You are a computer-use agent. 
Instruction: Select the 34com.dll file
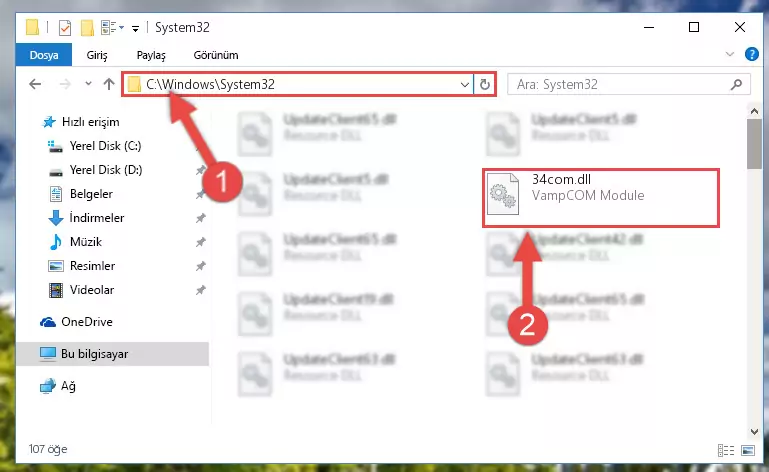601,198
